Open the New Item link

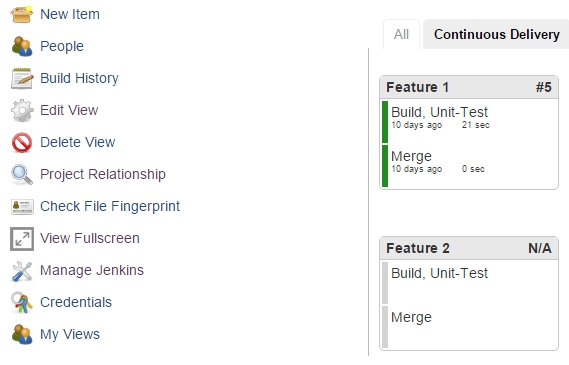coord(70,14)
